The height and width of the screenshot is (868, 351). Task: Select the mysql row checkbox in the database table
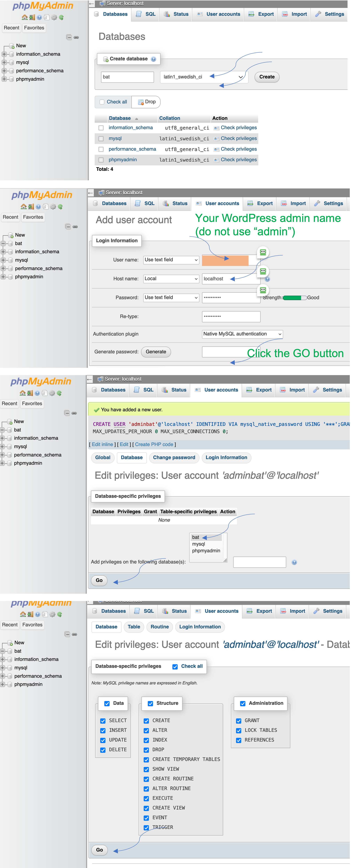pyautogui.click(x=101, y=139)
